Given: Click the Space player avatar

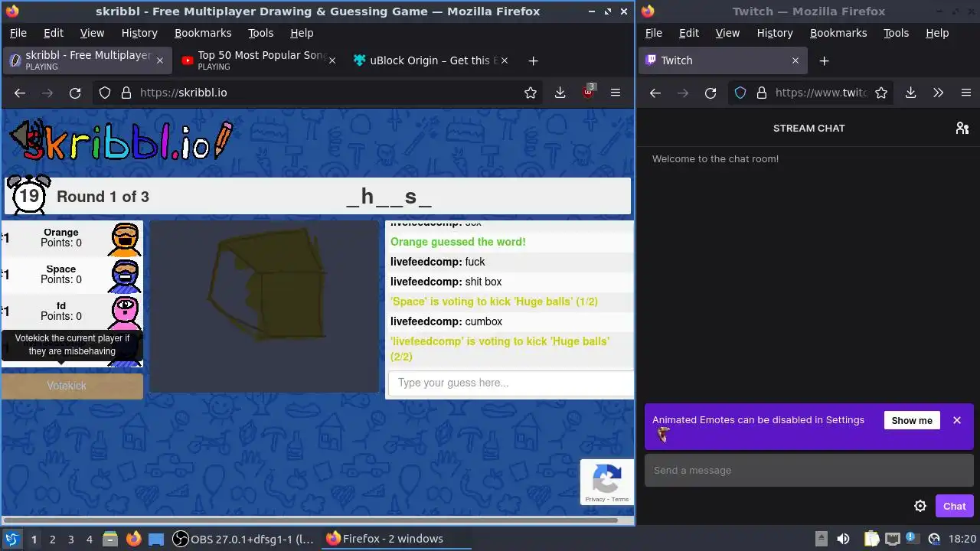Looking at the screenshot, I should tap(125, 275).
